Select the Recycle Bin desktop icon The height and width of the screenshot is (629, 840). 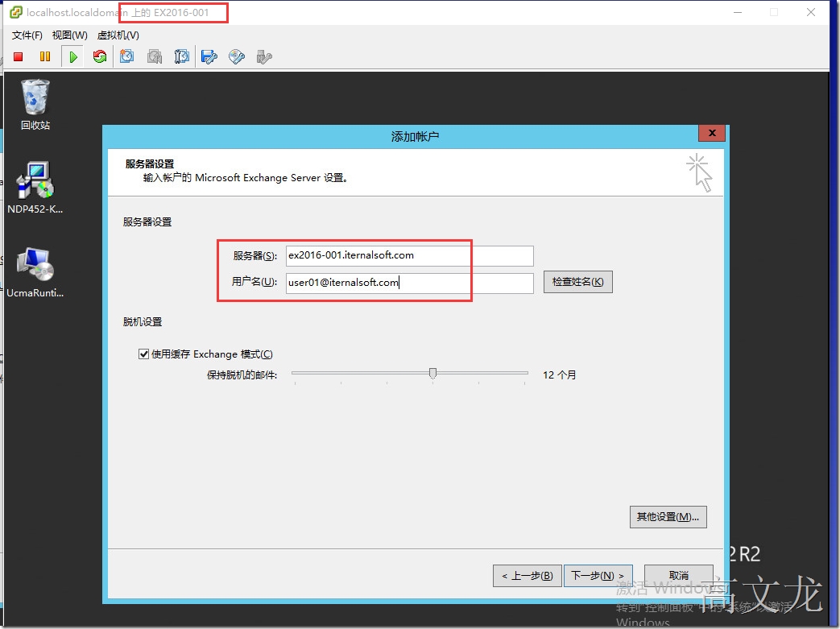pos(35,105)
